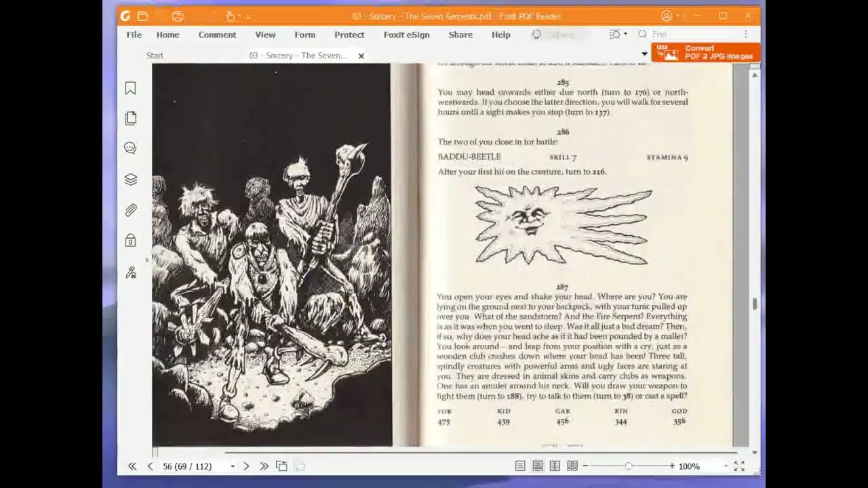Open the Layers panel in the sidebar
Image resolution: width=868 pixels, height=488 pixels.
pyautogui.click(x=131, y=180)
